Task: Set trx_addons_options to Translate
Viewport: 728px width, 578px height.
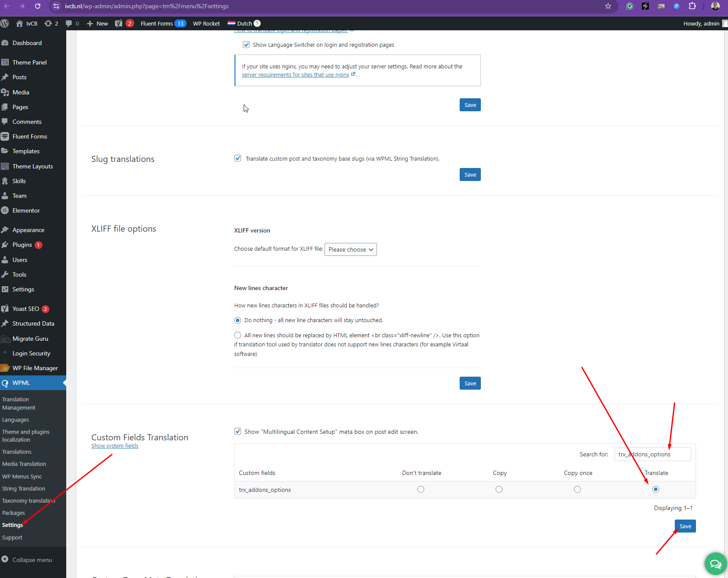Action: tap(656, 489)
